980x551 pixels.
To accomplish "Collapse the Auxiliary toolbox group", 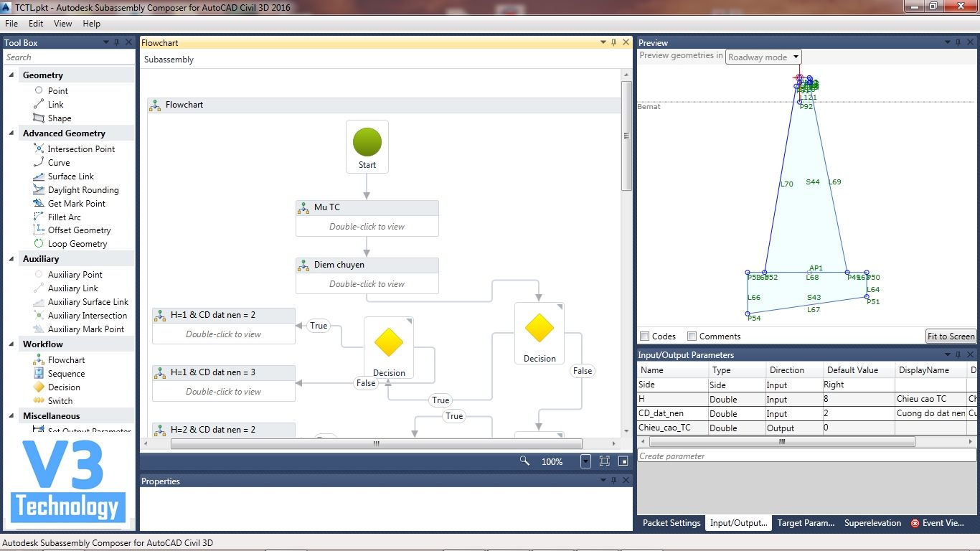I will click(x=11, y=259).
